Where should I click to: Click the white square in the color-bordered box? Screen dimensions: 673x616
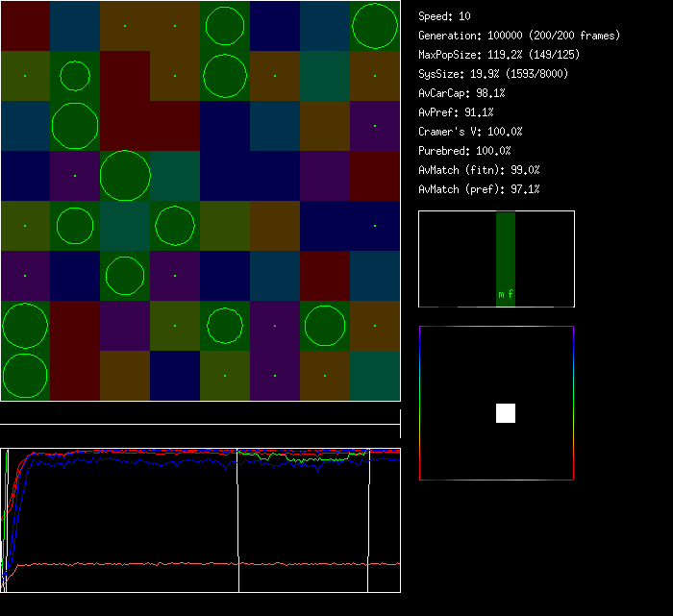point(506,413)
